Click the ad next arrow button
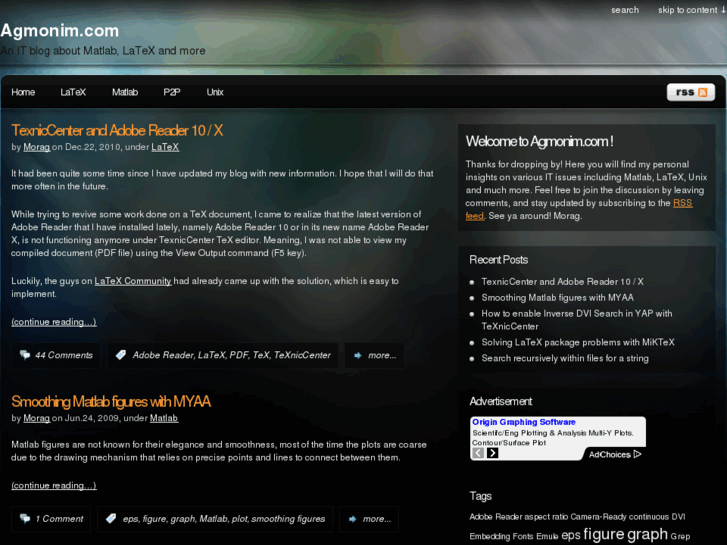This screenshot has width=727, height=545. click(492, 453)
